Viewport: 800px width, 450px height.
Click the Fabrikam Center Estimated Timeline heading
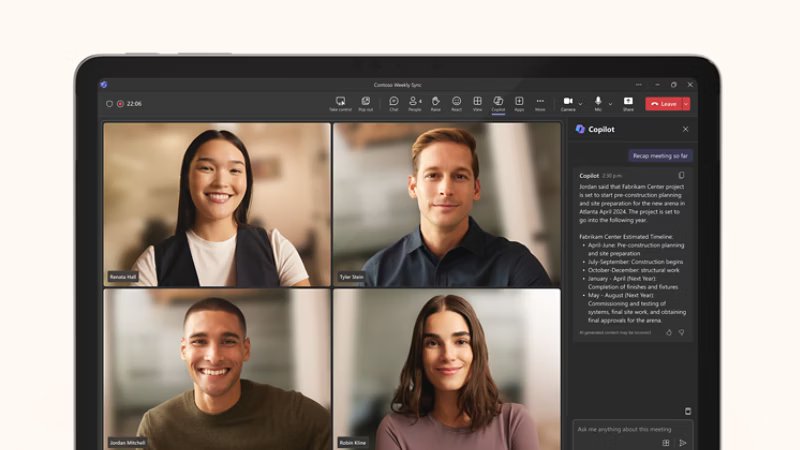[626, 237]
